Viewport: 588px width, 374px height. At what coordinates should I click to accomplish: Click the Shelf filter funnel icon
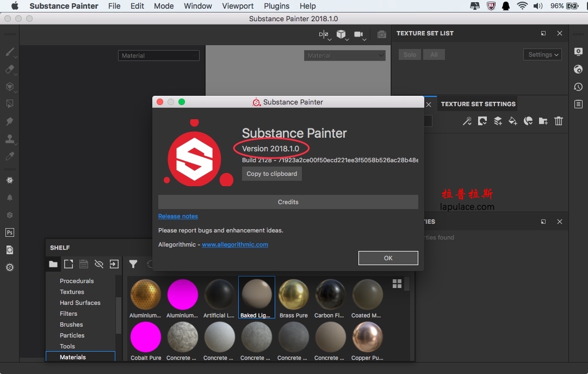(133, 264)
